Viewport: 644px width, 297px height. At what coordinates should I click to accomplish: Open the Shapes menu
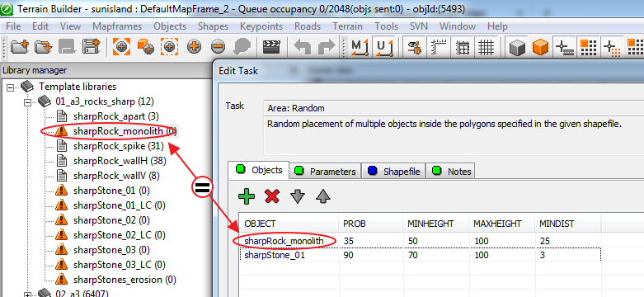point(213,26)
